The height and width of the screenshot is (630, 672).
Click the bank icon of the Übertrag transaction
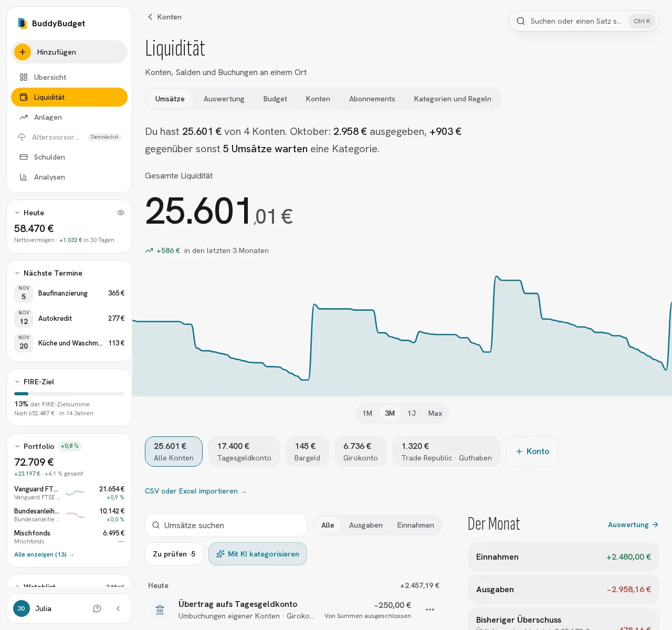[160, 610]
